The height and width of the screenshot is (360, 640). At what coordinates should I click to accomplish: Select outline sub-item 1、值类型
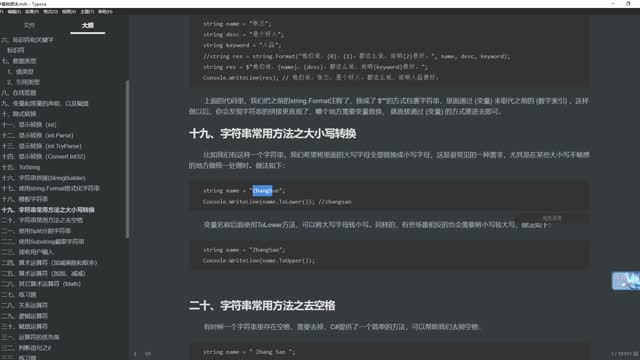click(20, 72)
